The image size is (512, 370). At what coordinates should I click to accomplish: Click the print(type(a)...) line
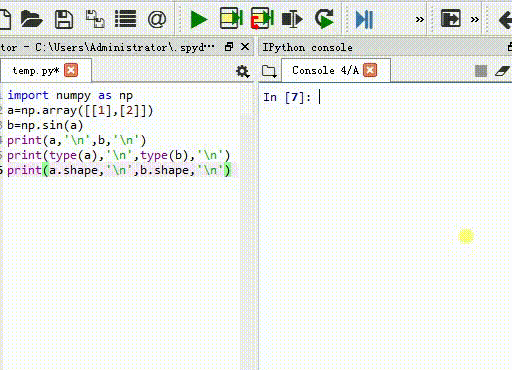(x=119, y=155)
